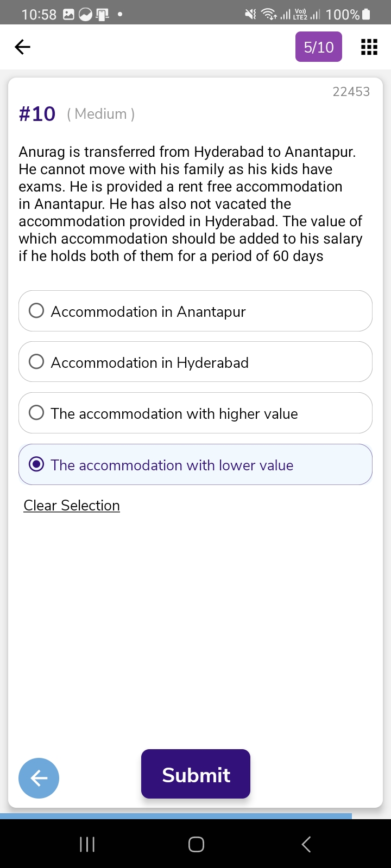Tap the battery icon in status bar
The height and width of the screenshot is (868, 391).
[366, 14]
